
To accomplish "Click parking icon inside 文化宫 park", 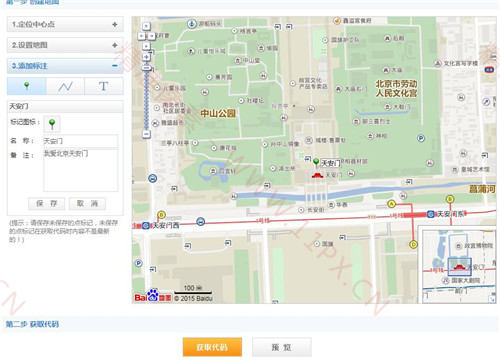I will pos(421,138).
